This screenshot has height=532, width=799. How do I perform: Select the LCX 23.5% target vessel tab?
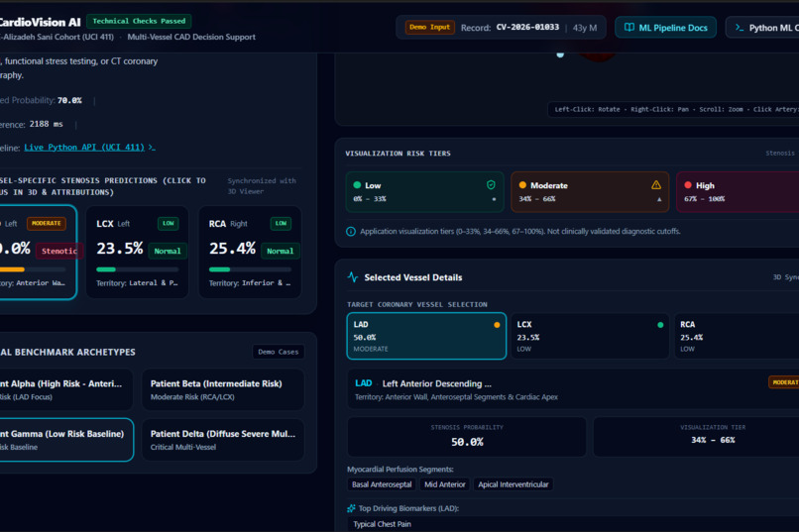click(590, 336)
